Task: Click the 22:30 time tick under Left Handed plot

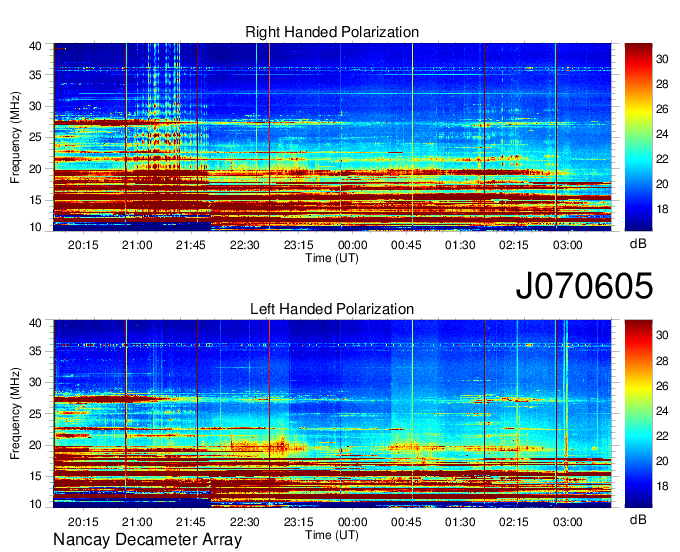Action: click(245, 522)
